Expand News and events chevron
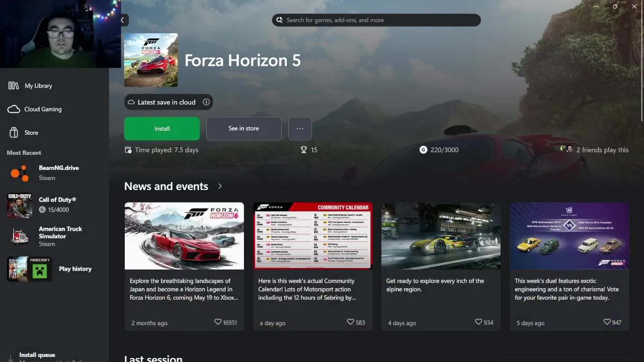Viewport: 644px width, 362px height. point(220,186)
